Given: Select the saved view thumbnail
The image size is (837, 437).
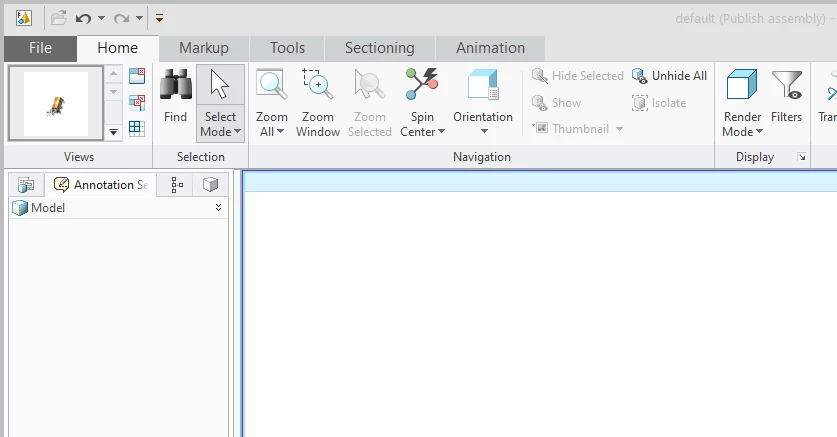Looking at the screenshot, I should coord(56,104).
